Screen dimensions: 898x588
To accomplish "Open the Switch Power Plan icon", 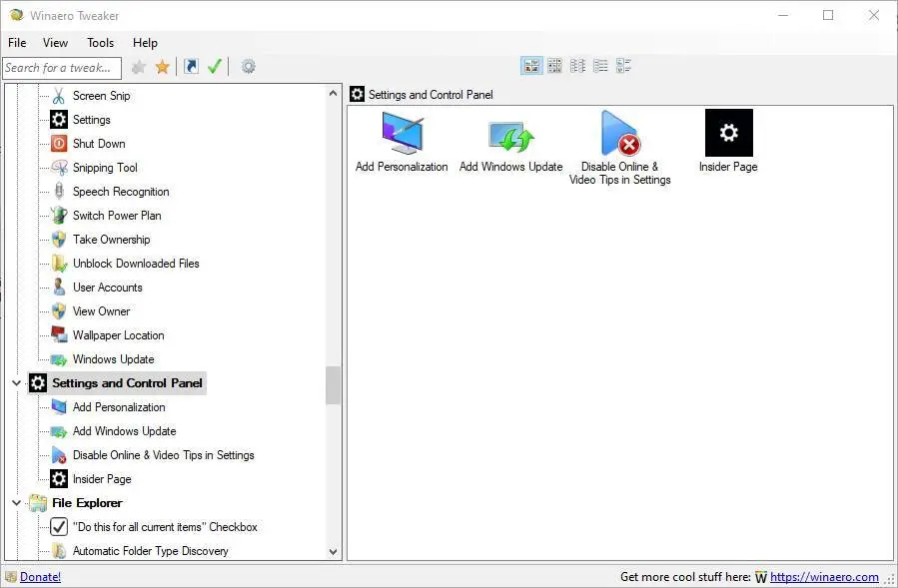I will coord(58,216).
